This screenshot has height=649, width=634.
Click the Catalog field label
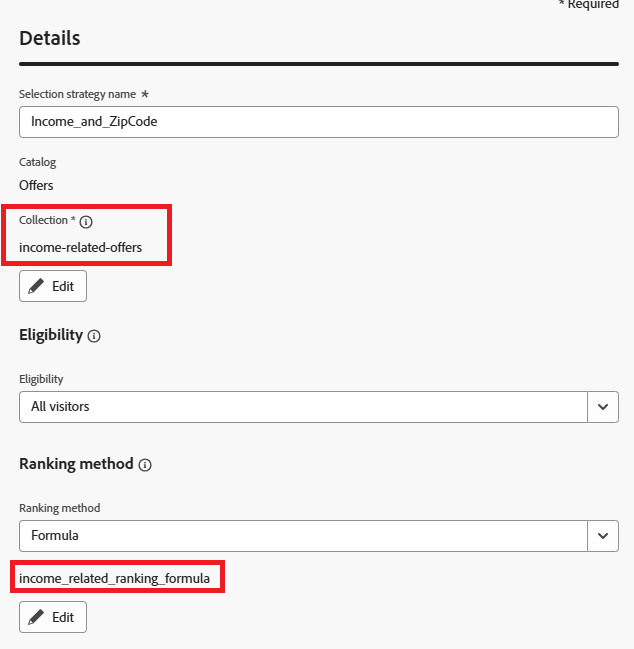tap(38, 161)
